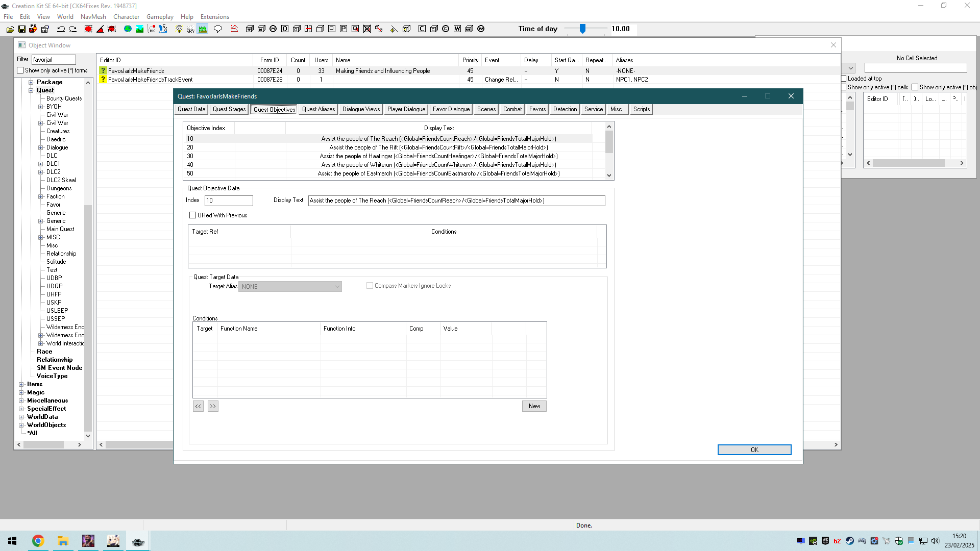
Task: Enable ORed With Previous checkbox
Action: (x=192, y=215)
